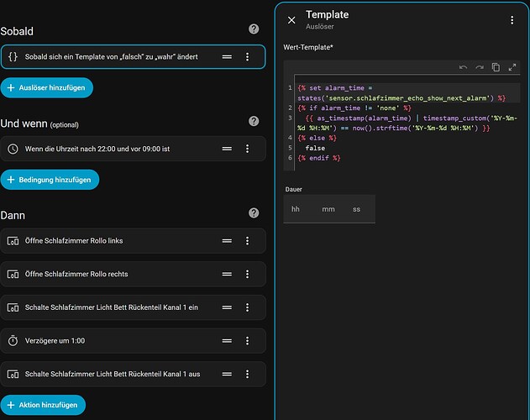Expand the template editor to fullscreen
The height and width of the screenshot is (420, 530).
tap(512, 67)
